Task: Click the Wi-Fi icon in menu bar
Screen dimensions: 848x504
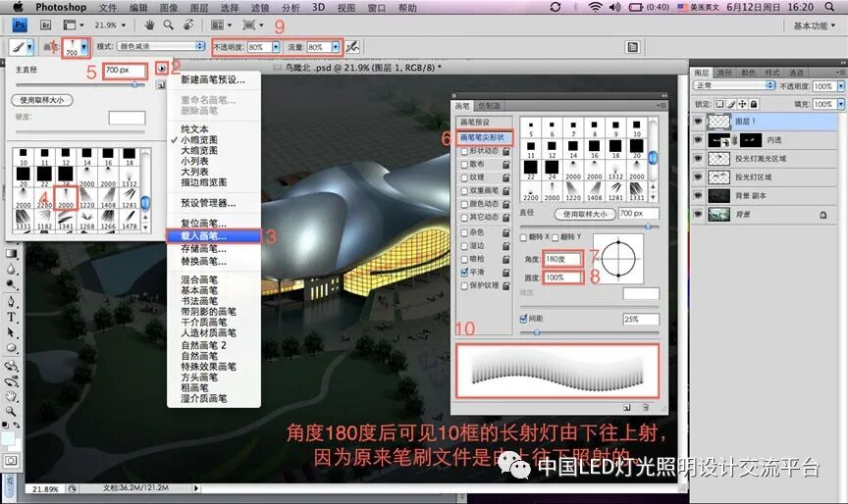Action: [596, 7]
